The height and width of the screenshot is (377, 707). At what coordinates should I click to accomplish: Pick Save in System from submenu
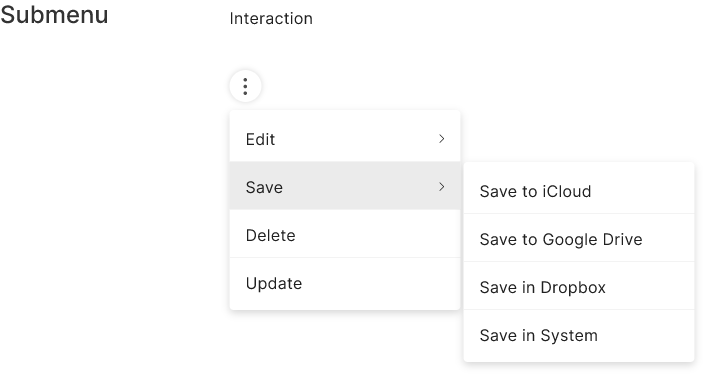(579, 334)
